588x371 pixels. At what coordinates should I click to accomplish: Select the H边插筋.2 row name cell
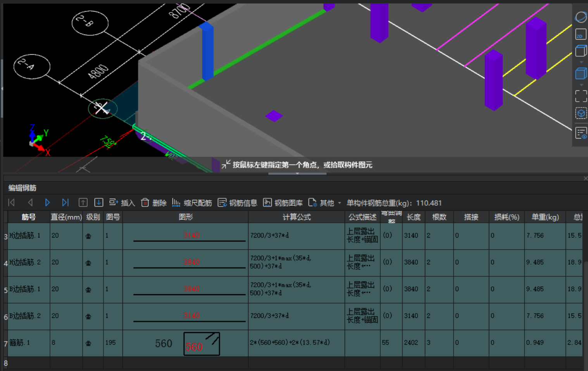click(x=29, y=262)
